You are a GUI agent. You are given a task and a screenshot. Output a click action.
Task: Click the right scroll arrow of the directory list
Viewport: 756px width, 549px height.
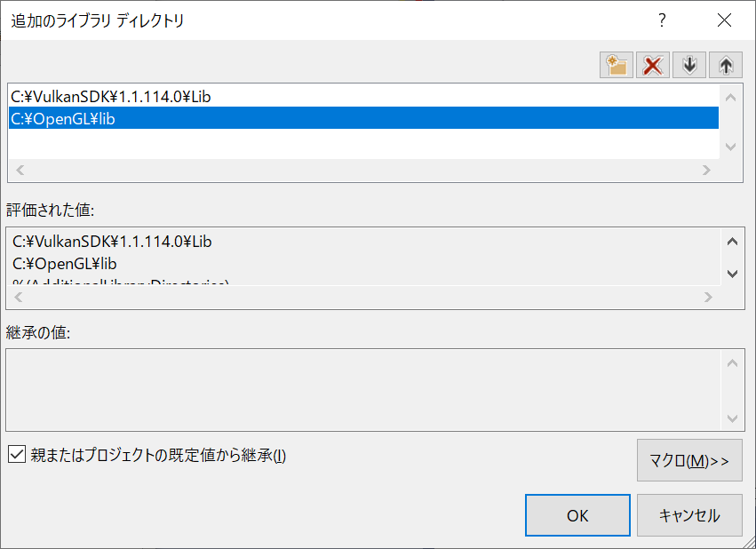point(706,171)
